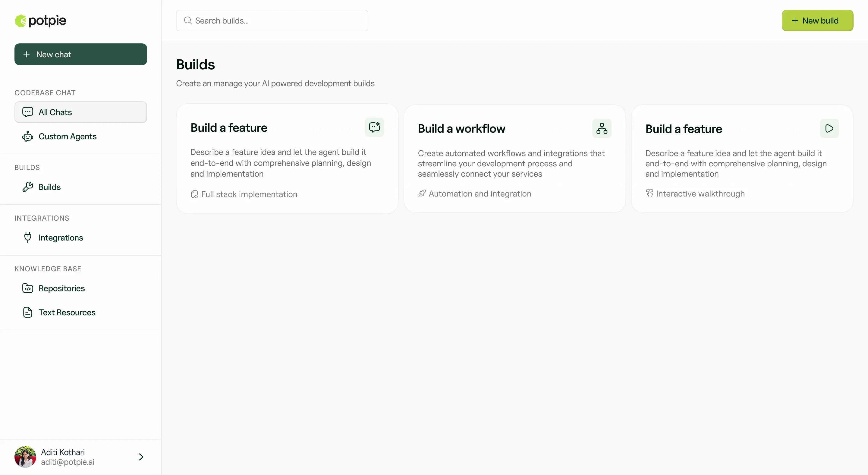The height and width of the screenshot is (475, 868).
Task: Click the play icon on third card
Action: click(x=829, y=128)
